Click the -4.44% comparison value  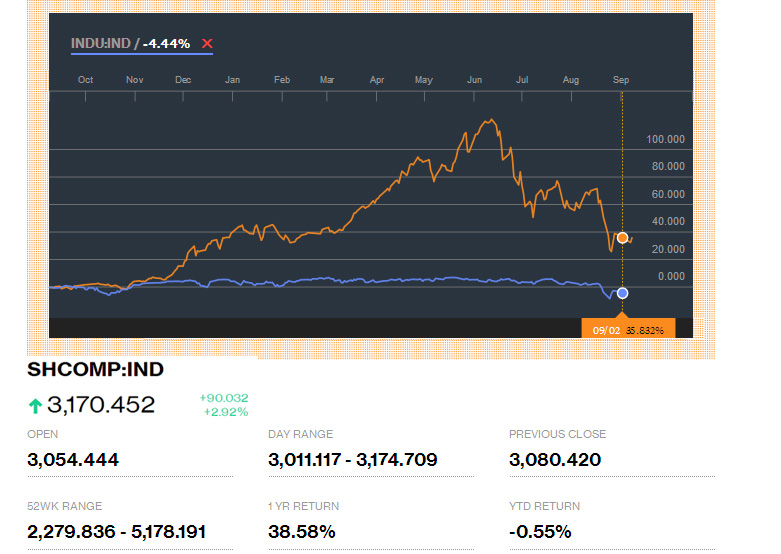click(x=167, y=43)
